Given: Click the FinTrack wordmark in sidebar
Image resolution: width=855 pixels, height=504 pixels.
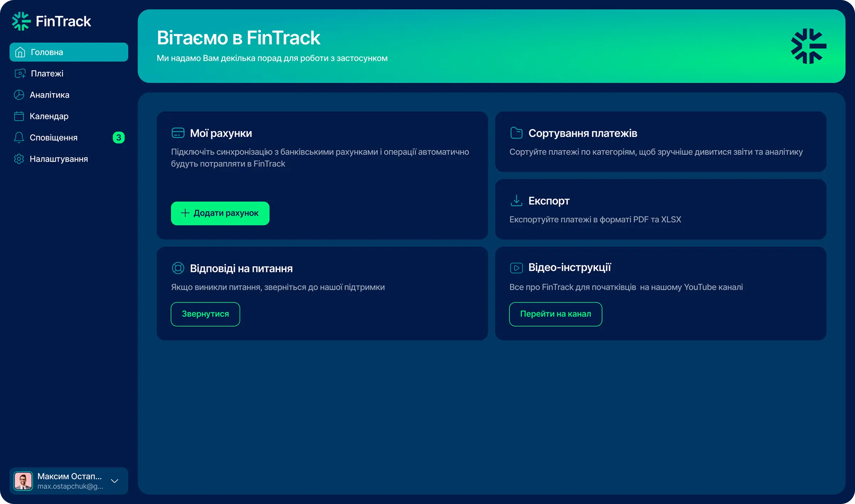Looking at the screenshot, I should (x=63, y=21).
